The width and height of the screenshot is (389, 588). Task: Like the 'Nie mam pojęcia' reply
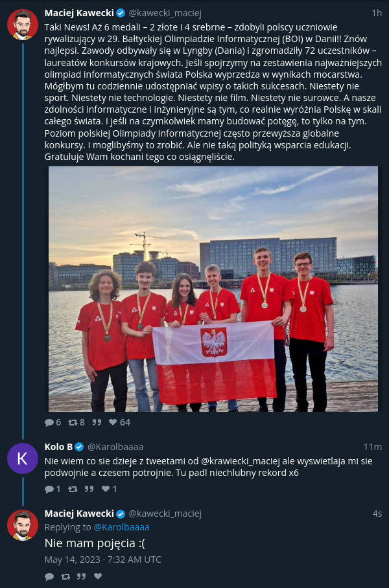[x=98, y=576]
